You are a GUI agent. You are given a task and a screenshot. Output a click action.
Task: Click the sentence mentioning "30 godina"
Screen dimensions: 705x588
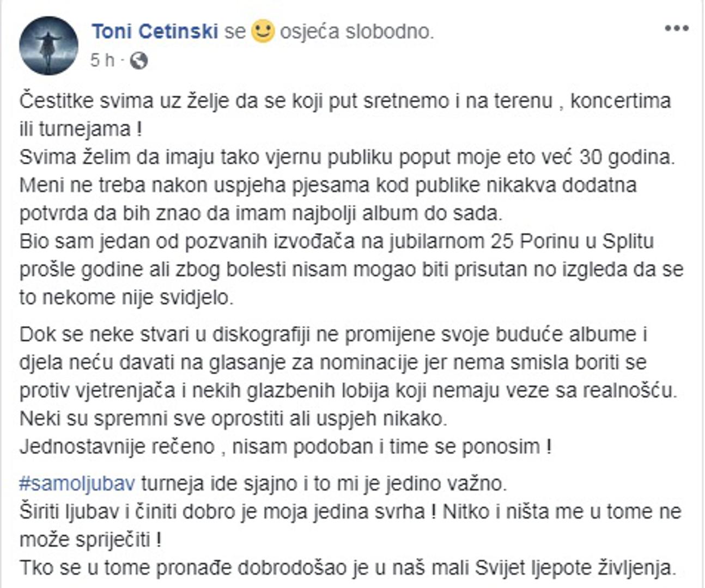[347, 157]
